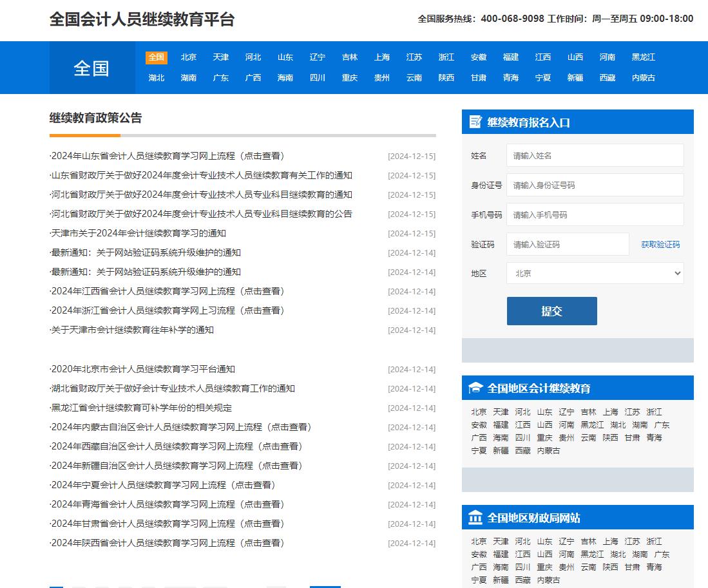The height and width of the screenshot is (588, 708).
Task: Click the date [2024-12-15] beside 天津市关于2024年 notice
Action: [412, 234]
